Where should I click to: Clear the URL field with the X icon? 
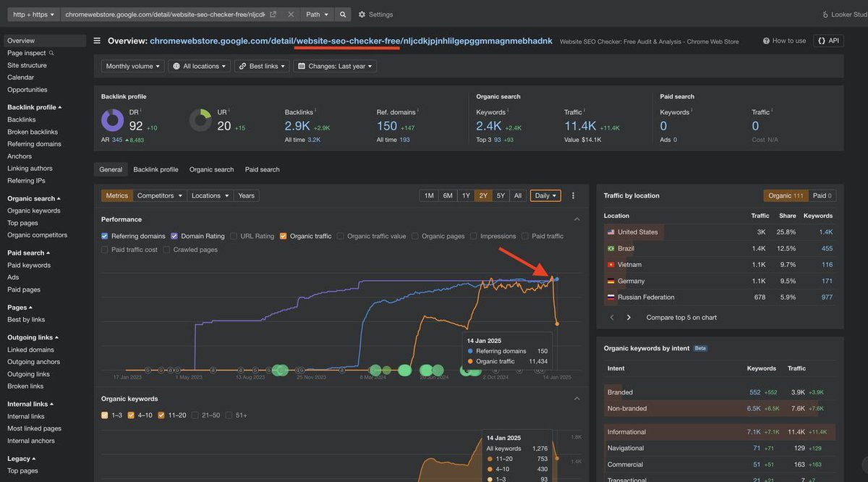tap(290, 14)
